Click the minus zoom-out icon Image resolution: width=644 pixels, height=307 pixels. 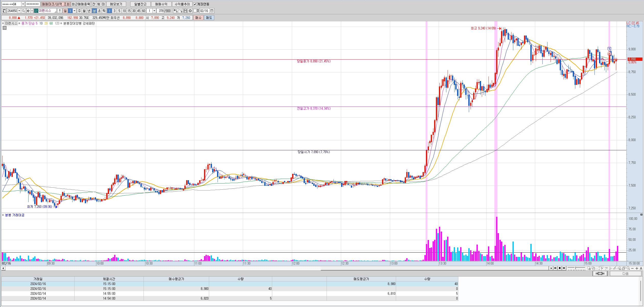[633, 268]
